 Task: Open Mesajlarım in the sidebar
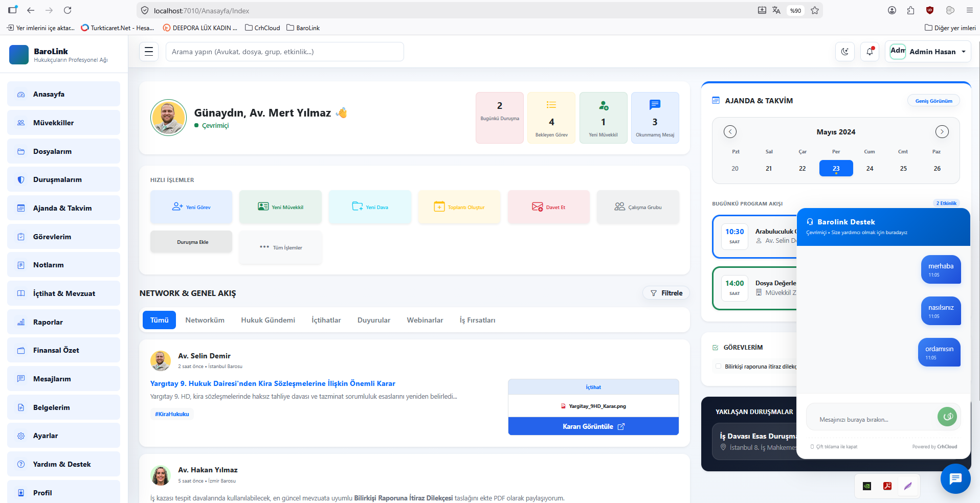64,379
